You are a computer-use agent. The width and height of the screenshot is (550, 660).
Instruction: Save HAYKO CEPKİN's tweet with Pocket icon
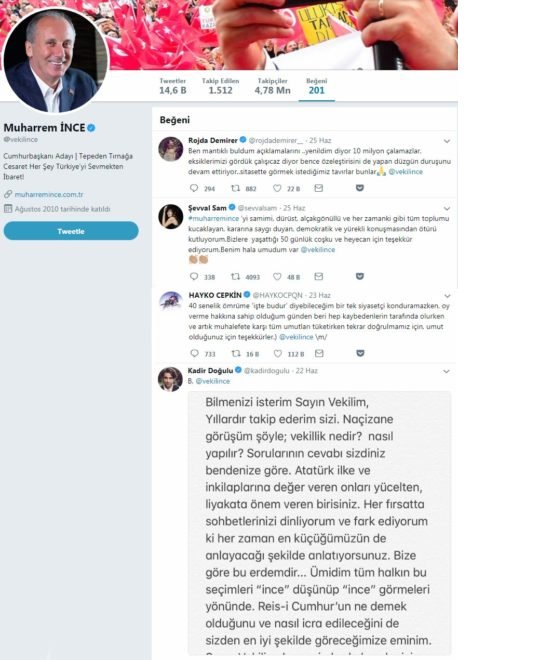(360, 353)
